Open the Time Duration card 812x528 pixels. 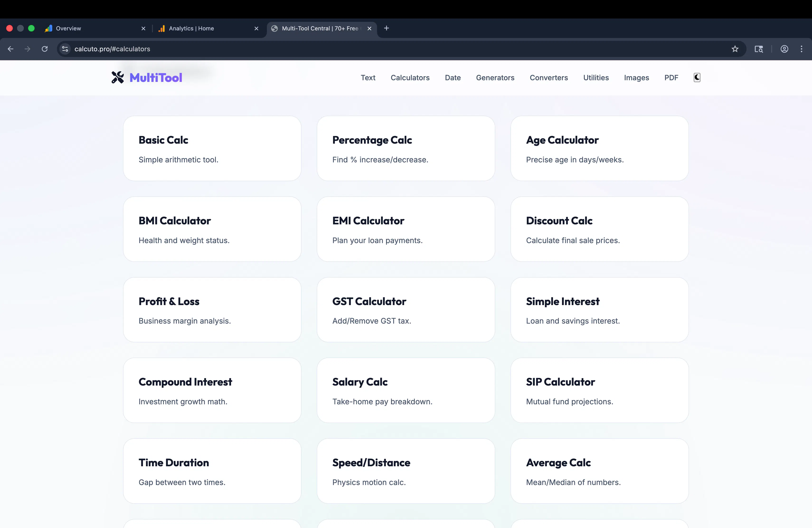pos(212,471)
